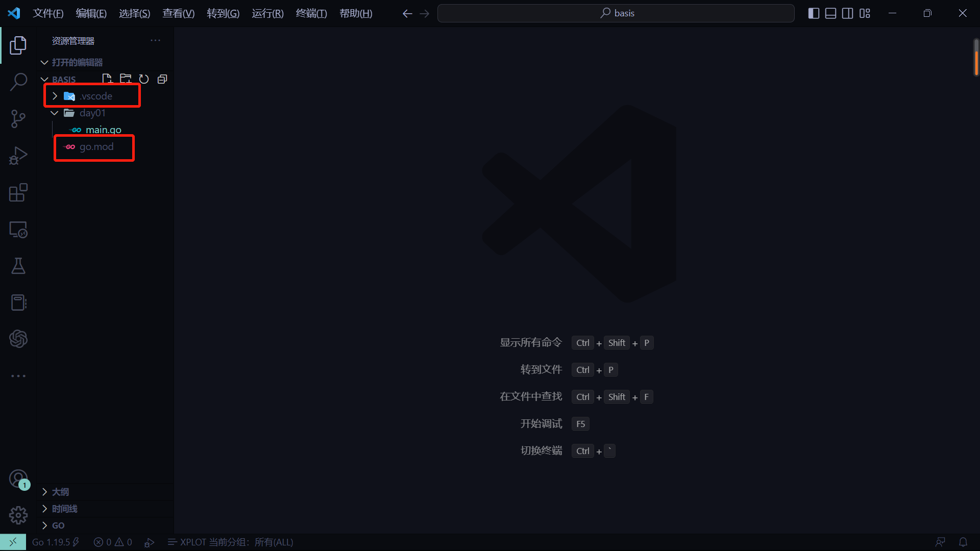Click XPLOT current group status item
Viewport: 980px width, 551px height.
click(231, 542)
